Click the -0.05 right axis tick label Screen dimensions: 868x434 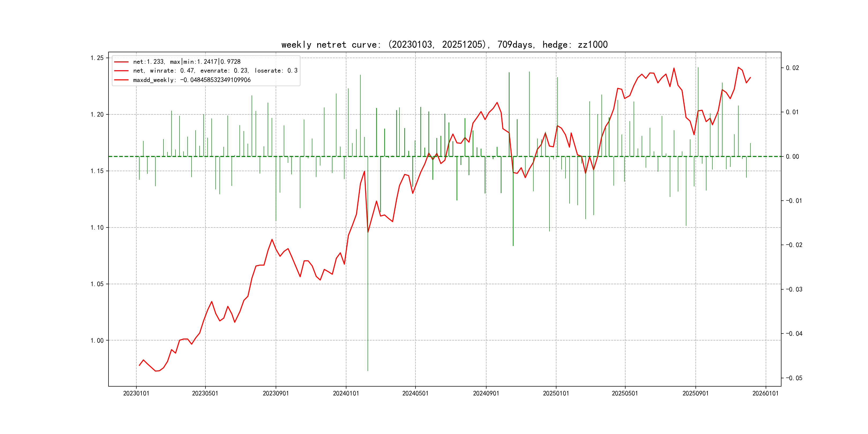(x=794, y=378)
